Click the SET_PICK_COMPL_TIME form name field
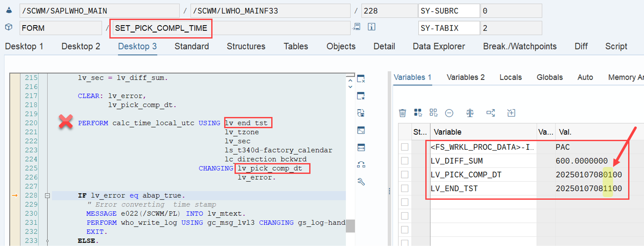 (232, 28)
